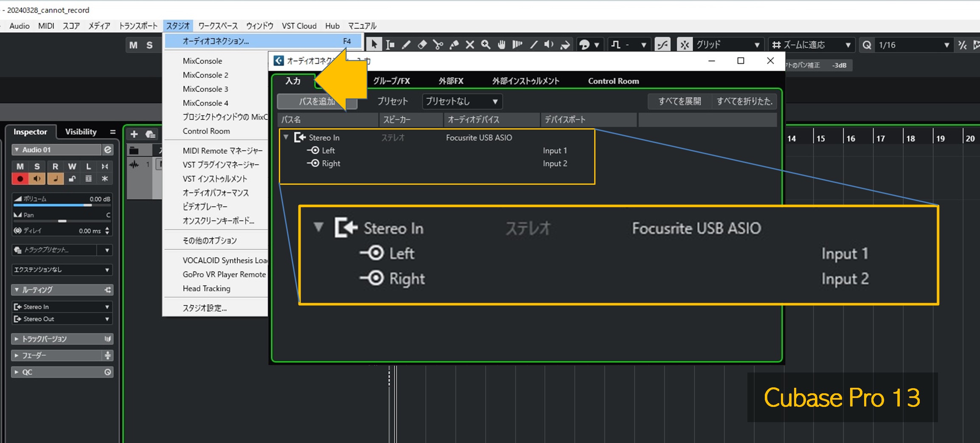Switch to 外部インストゥルメント tab
This screenshot has width=980, height=443.
(x=525, y=81)
